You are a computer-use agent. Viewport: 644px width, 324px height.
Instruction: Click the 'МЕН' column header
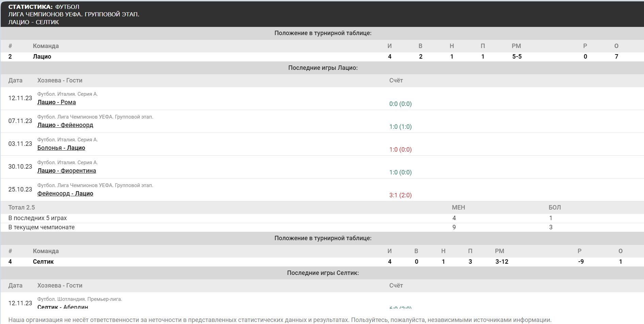point(458,207)
